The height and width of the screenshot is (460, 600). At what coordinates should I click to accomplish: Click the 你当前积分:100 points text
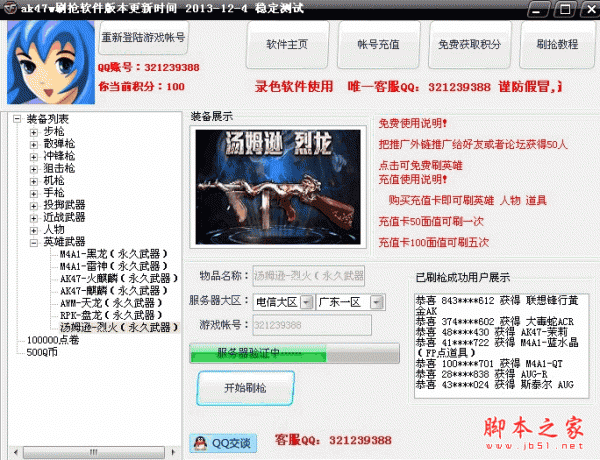[x=142, y=86]
